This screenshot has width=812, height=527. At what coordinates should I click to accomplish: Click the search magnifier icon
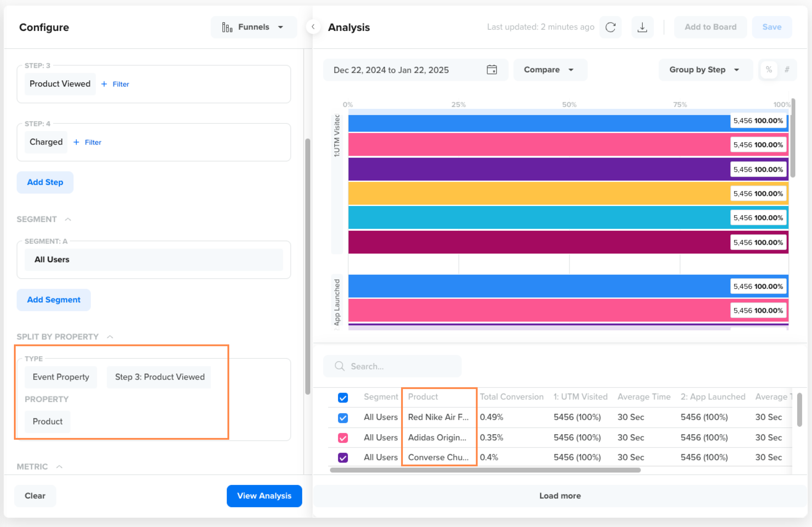[340, 366]
